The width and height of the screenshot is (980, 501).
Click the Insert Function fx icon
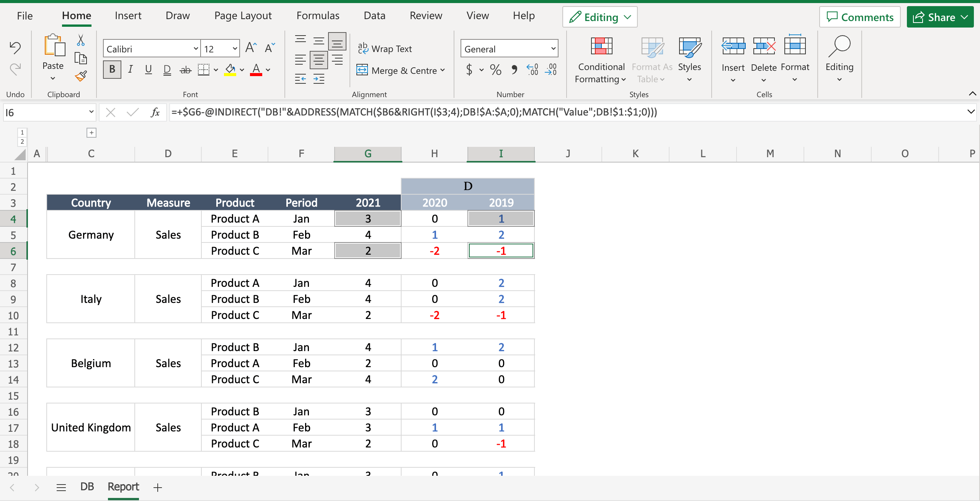(155, 112)
